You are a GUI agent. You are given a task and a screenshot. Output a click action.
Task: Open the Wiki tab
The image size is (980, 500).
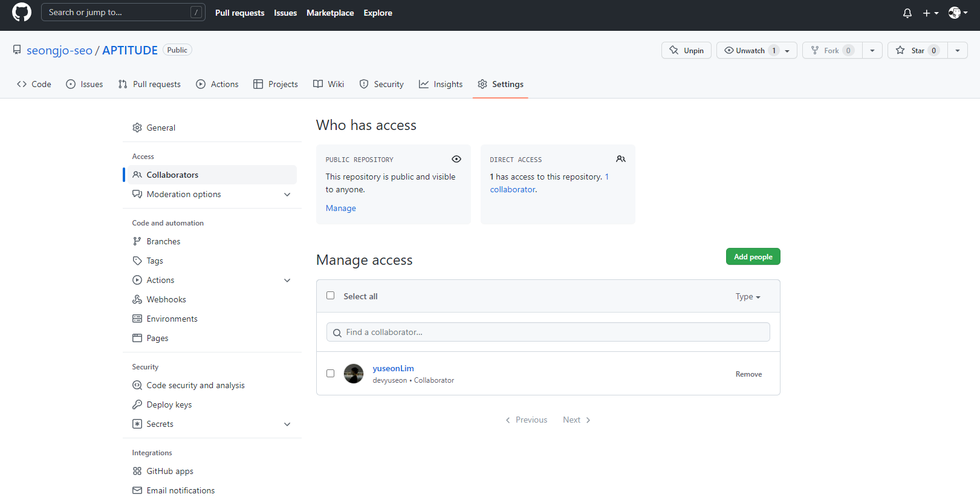coord(329,84)
